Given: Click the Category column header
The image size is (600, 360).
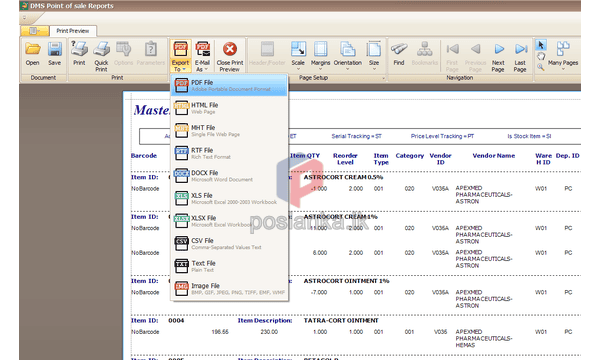Looking at the screenshot, I should (410, 156).
